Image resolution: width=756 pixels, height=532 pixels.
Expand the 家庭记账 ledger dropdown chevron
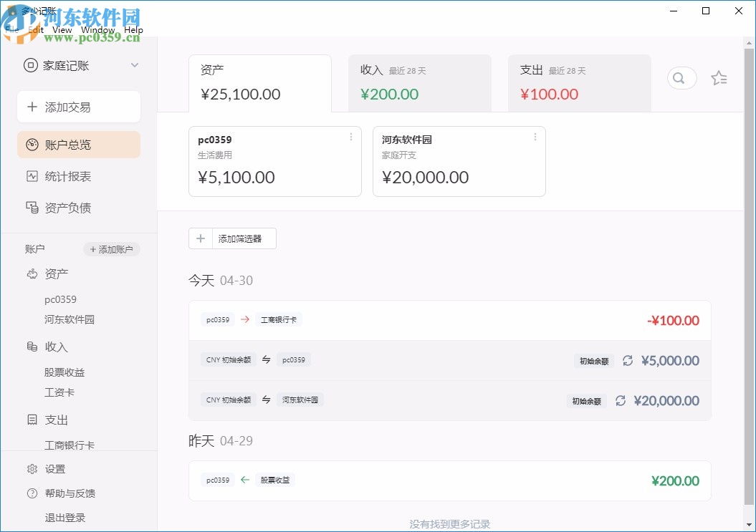(x=135, y=66)
